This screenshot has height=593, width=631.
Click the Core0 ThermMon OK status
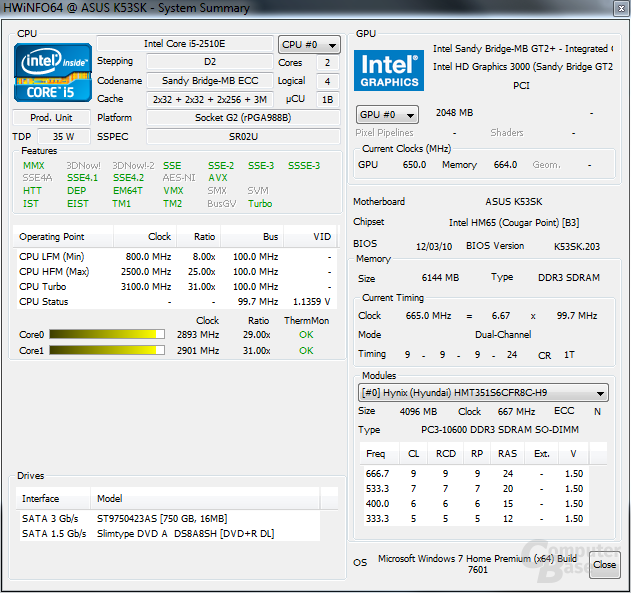tap(306, 334)
